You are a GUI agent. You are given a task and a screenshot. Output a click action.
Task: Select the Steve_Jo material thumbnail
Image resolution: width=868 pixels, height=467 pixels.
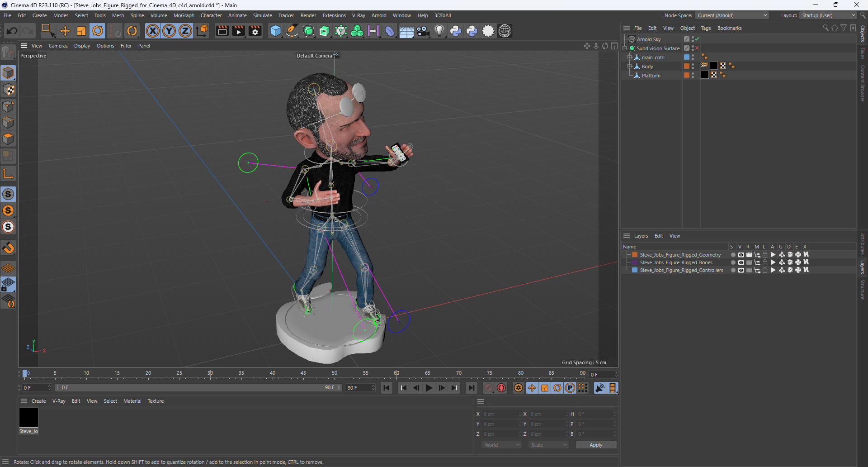tap(28, 417)
